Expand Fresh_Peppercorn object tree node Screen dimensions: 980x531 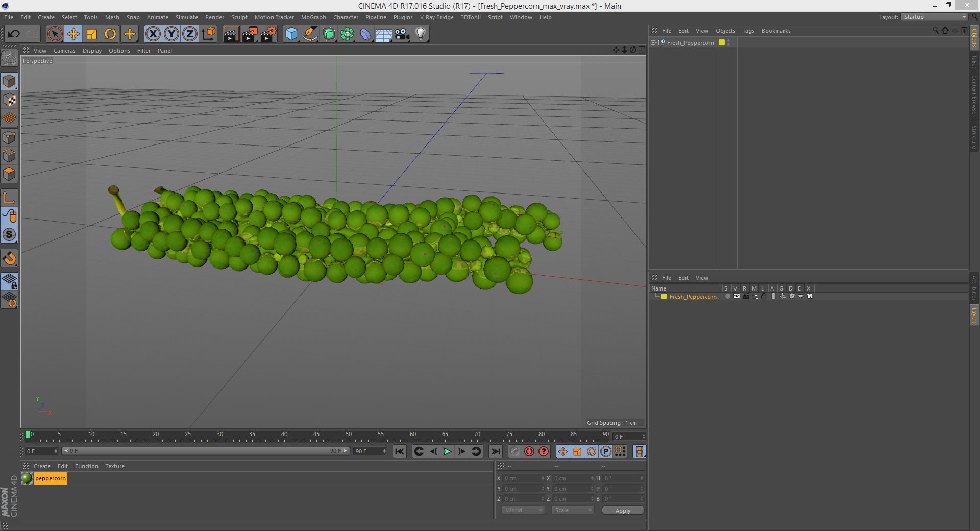653,42
